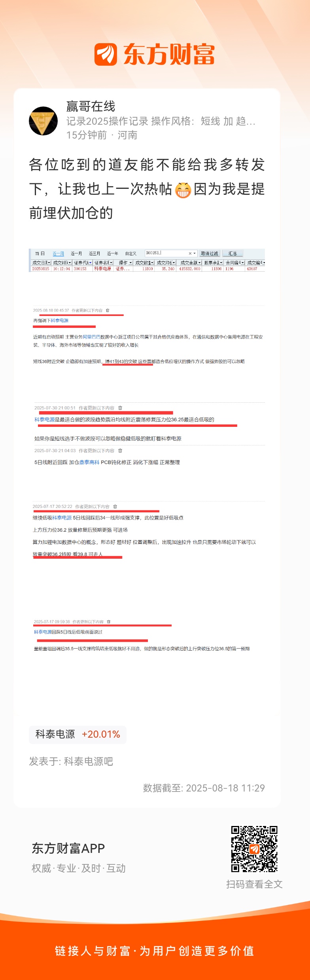Switch to the 近三月 date range tab
The width and height of the screenshot is (310, 980).
pyautogui.click(x=95, y=253)
